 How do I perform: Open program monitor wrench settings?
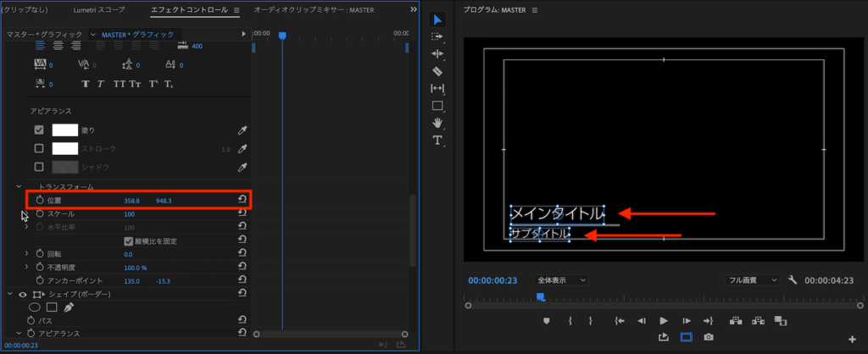[793, 279]
